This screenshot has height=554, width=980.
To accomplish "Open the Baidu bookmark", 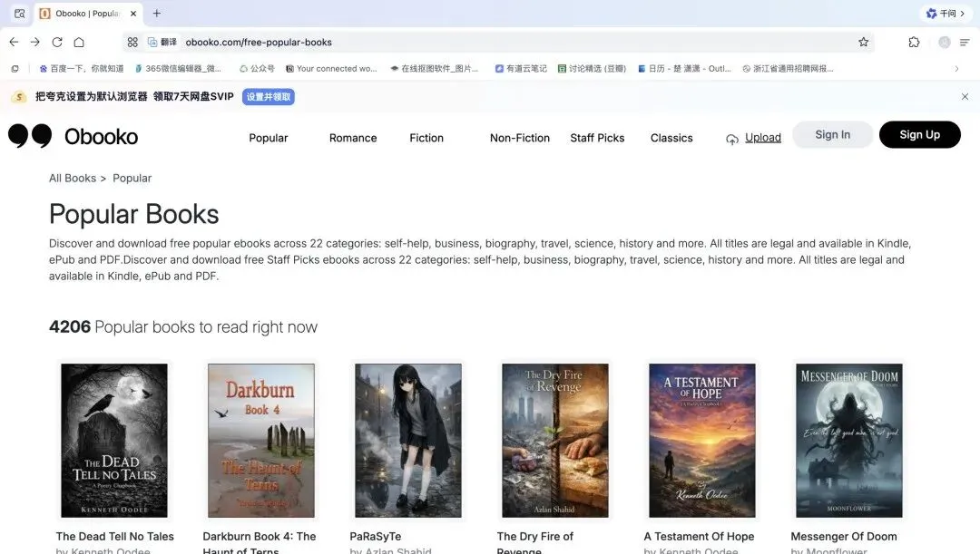I will pyautogui.click(x=82, y=69).
